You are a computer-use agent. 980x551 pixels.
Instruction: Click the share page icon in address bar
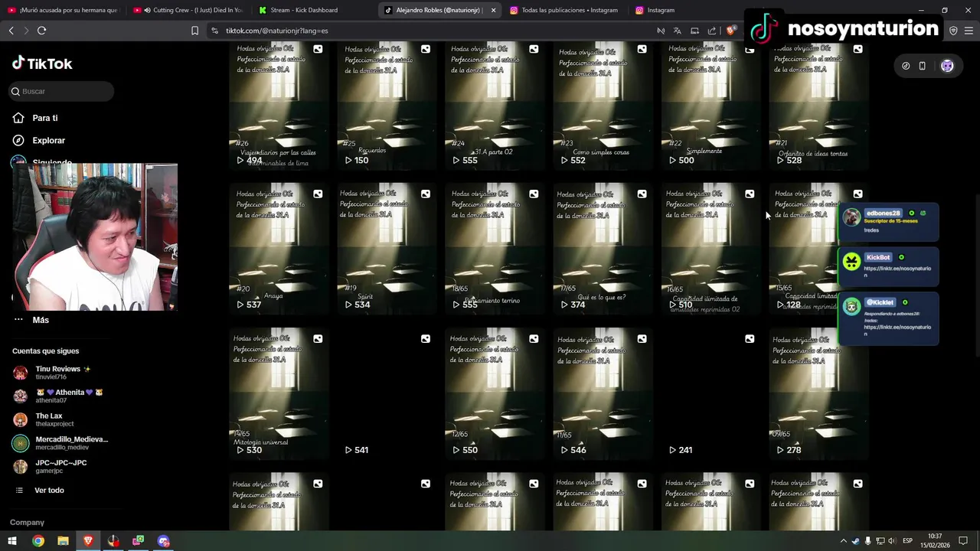(712, 31)
